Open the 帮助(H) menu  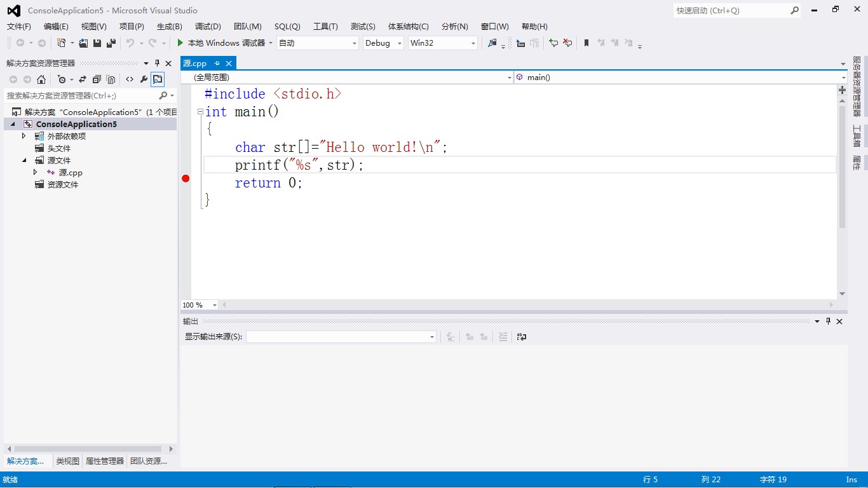(x=534, y=26)
